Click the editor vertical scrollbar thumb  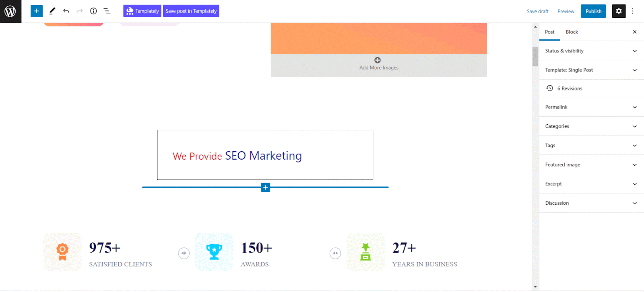(x=535, y=57)
